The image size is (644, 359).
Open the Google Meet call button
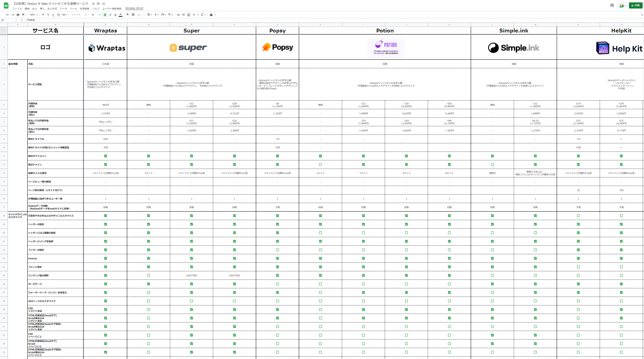click(622, 5)
